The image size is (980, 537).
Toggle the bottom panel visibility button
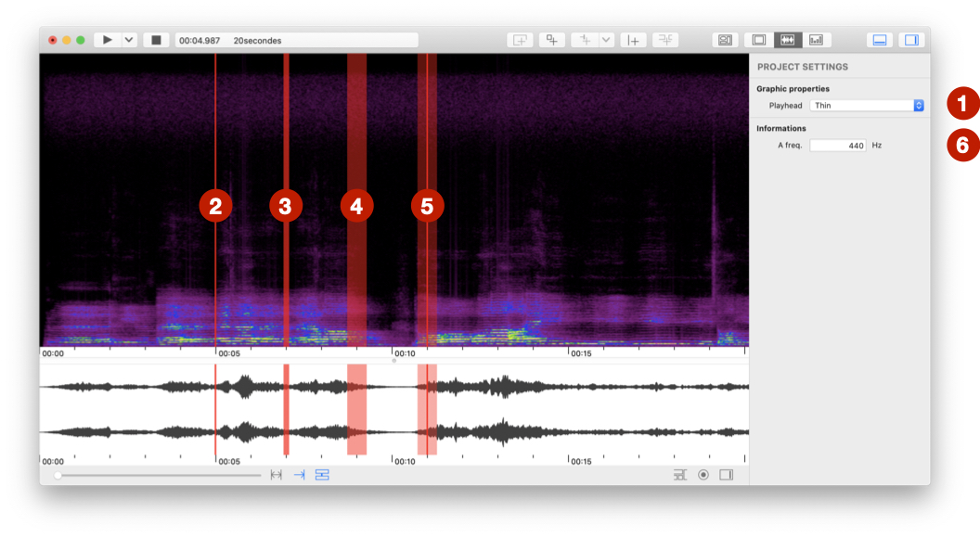[880, 40]
